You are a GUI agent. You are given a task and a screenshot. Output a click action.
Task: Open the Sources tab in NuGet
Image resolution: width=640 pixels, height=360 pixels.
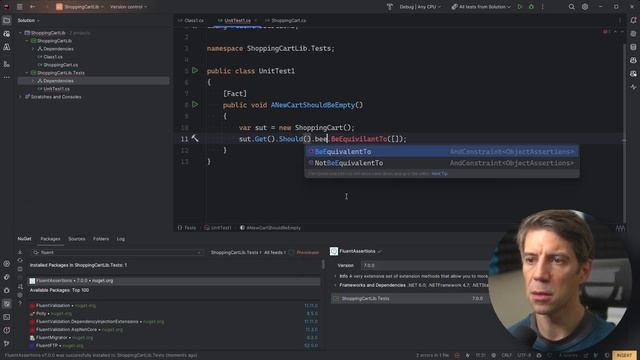[x=77, y=239]
